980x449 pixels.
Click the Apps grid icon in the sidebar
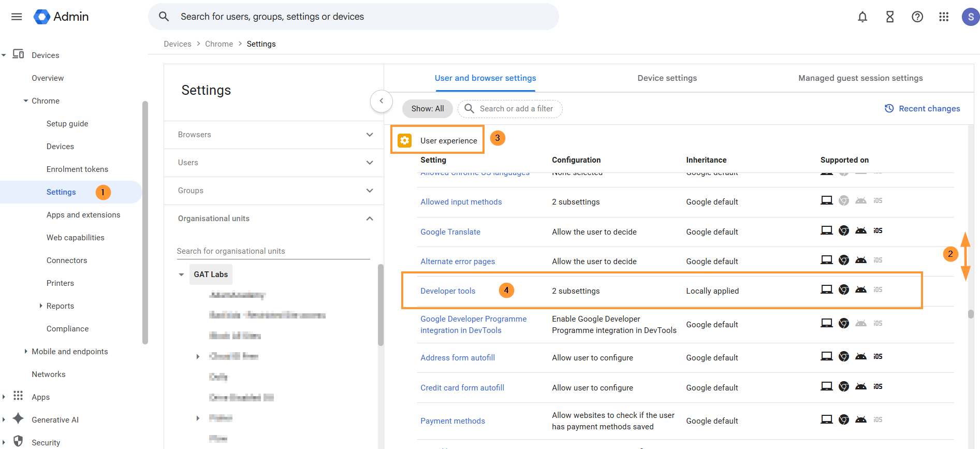click(x=18, y=396)
